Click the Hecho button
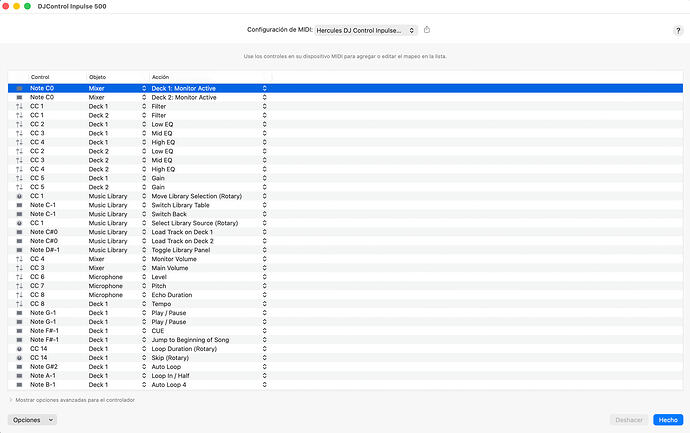 tap(668, 420)
